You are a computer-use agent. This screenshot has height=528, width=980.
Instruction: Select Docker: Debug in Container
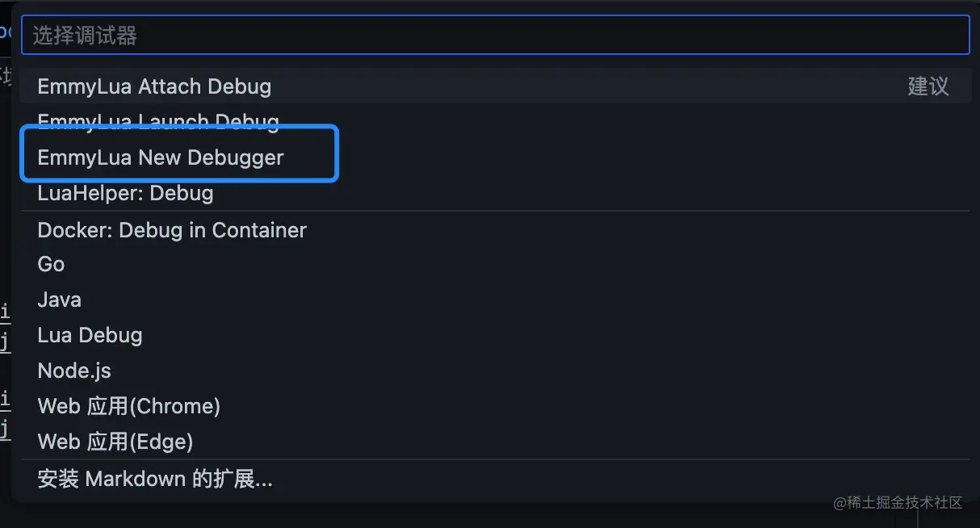(172, 229)
